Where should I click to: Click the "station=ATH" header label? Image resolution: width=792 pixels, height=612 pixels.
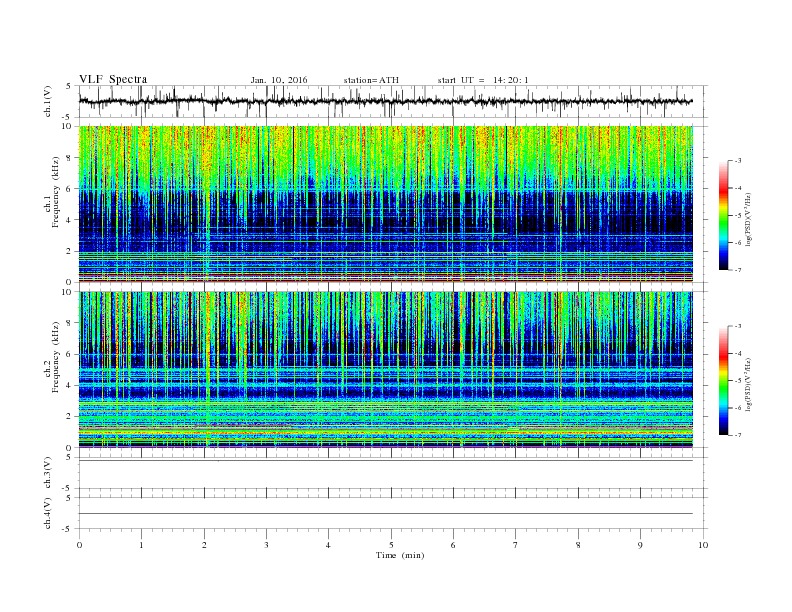coord(371,80)
